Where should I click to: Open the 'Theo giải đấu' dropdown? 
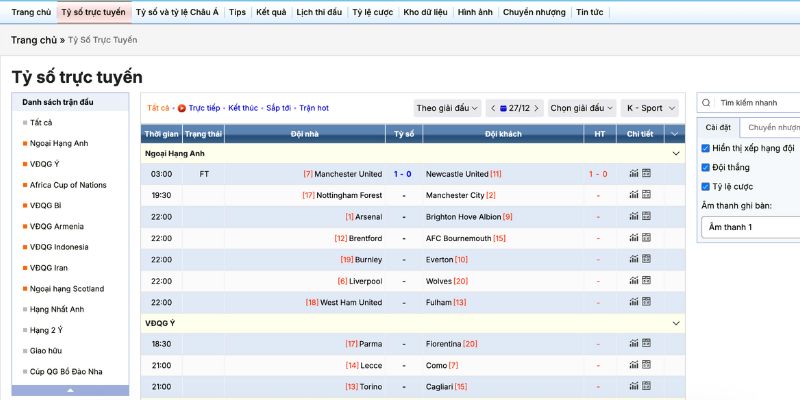(446, 108)
